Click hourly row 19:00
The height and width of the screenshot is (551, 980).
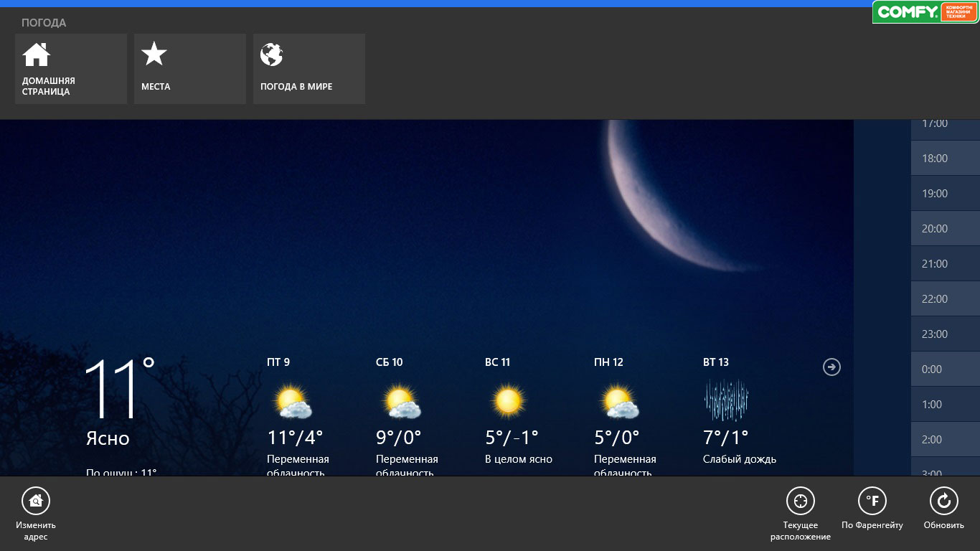946,194
